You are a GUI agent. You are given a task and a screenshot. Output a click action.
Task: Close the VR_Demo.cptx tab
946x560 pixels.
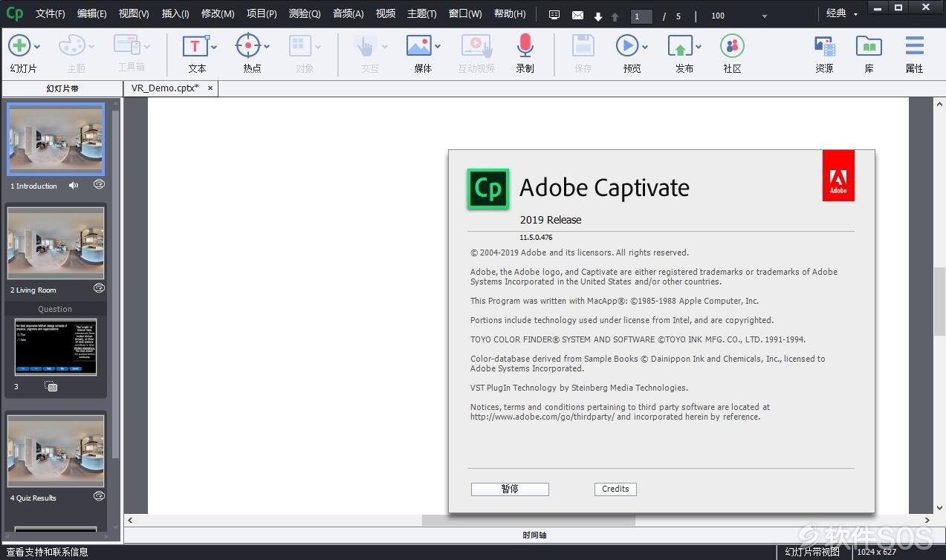pyautogui.click(x=210, y=88)
